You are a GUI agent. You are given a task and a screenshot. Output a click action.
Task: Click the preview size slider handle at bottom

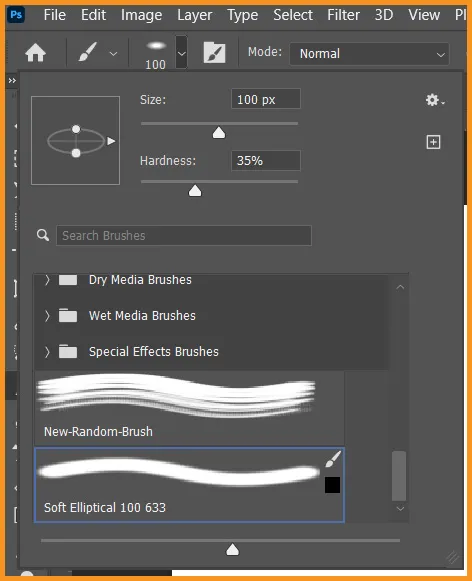point(233,550)
